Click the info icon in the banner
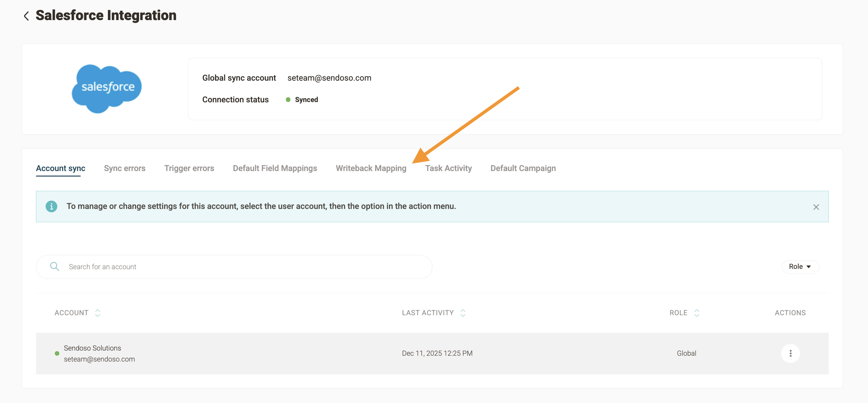Viewport: 868px width, 403px height. pyautogui.click(x=51, y=206)
